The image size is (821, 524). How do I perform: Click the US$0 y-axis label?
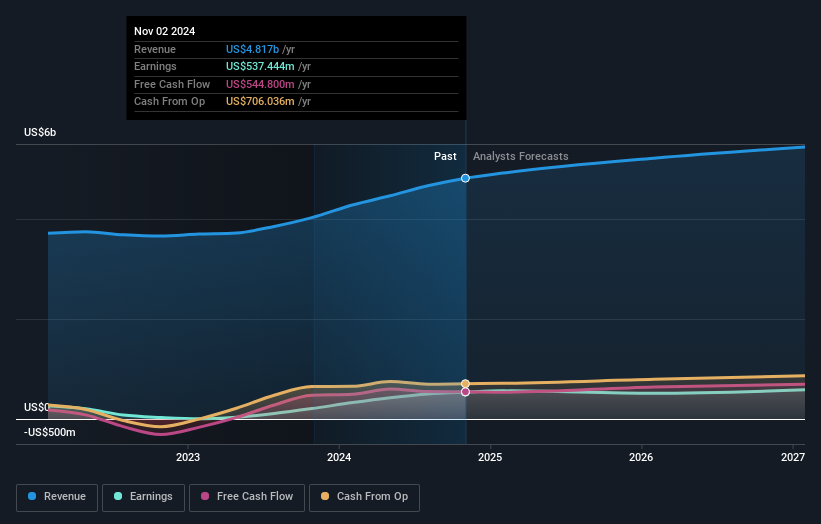(x=36, y=407)
